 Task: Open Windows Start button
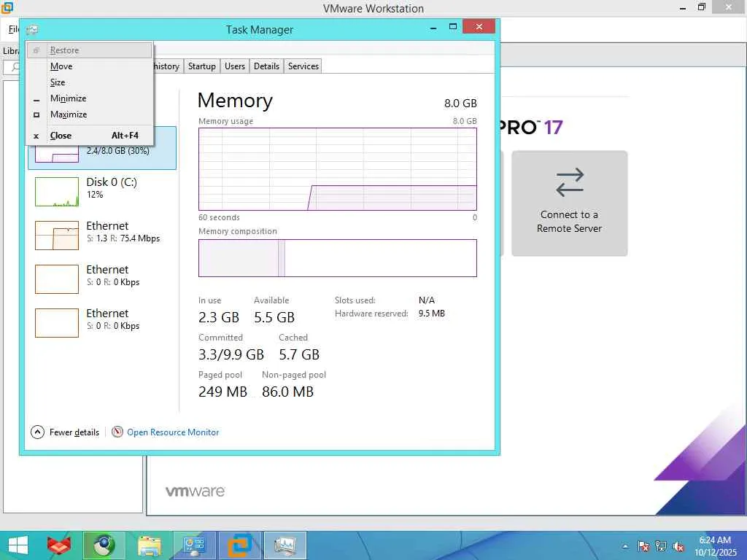18,545
